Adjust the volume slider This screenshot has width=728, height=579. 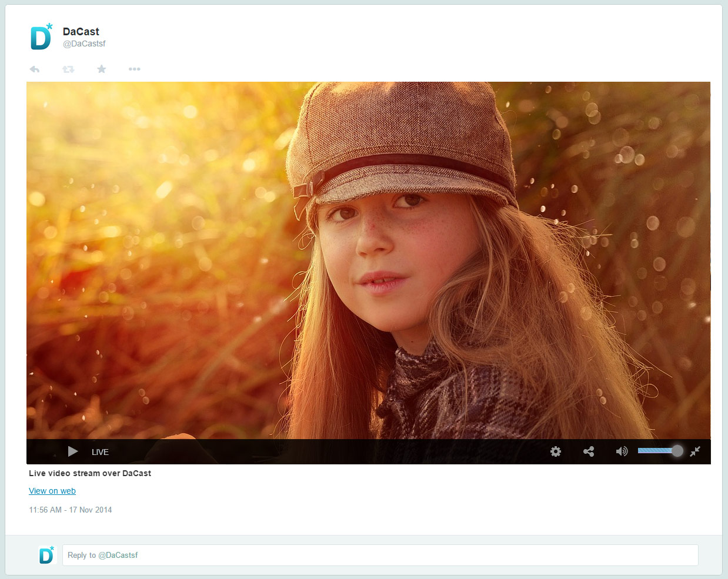tap(660, 451)
